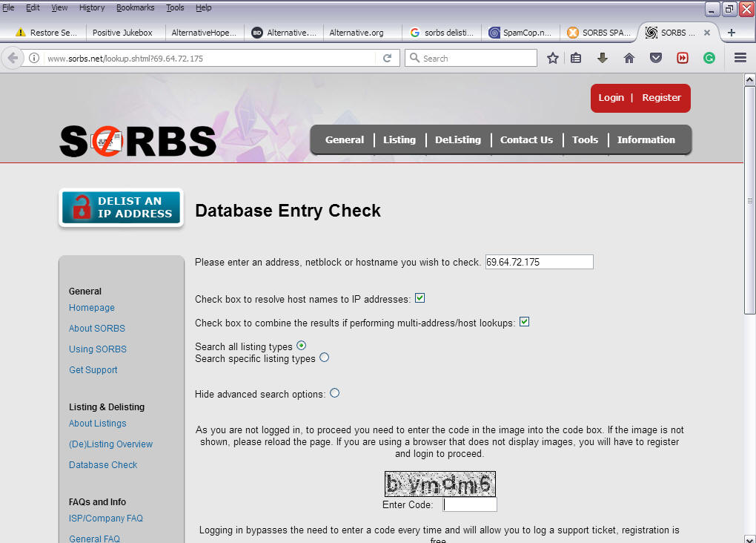Open the Help menu
The height and width of the screenshot is (543, 756).
(204, 7)
